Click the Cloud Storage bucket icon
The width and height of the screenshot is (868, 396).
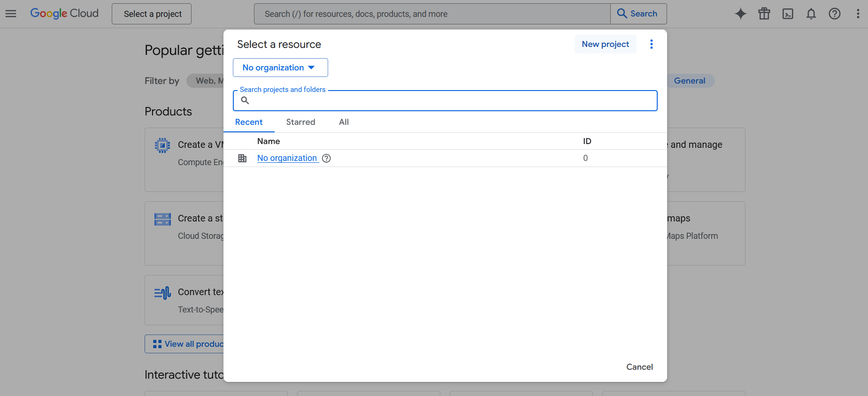[x=162, y=219]
